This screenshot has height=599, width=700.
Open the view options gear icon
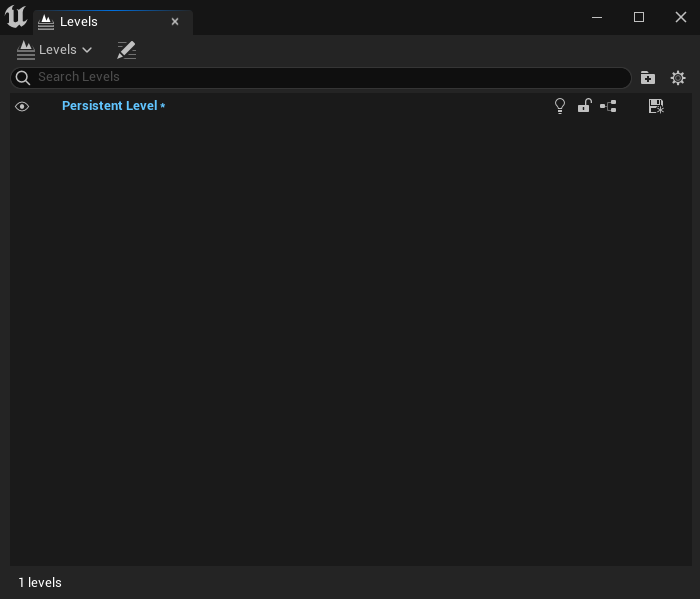point(678,78)
